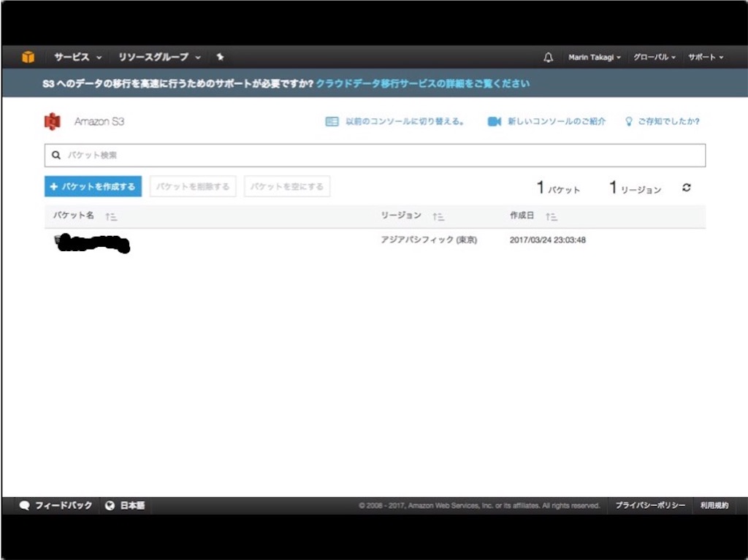This screenshot has width=748, height=560.
Task: Click the old console list icon
Action: click(332, 121)
